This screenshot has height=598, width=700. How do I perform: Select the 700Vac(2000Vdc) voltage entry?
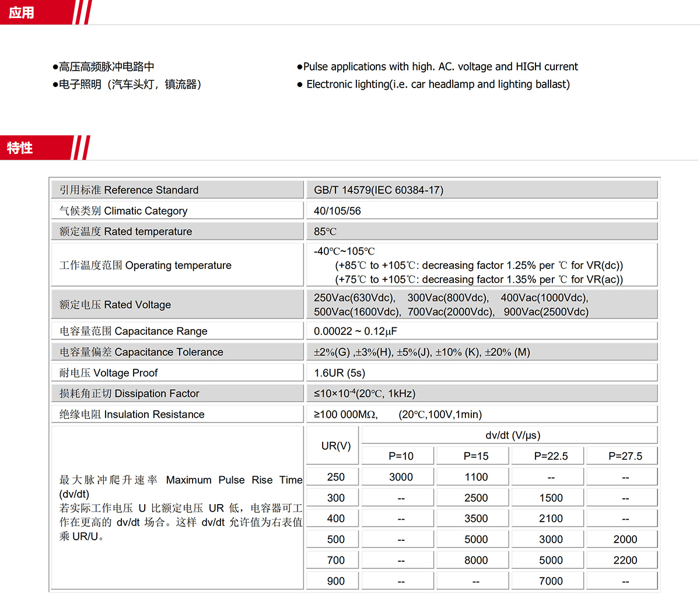pyautogui.click(x=451, y=312)
